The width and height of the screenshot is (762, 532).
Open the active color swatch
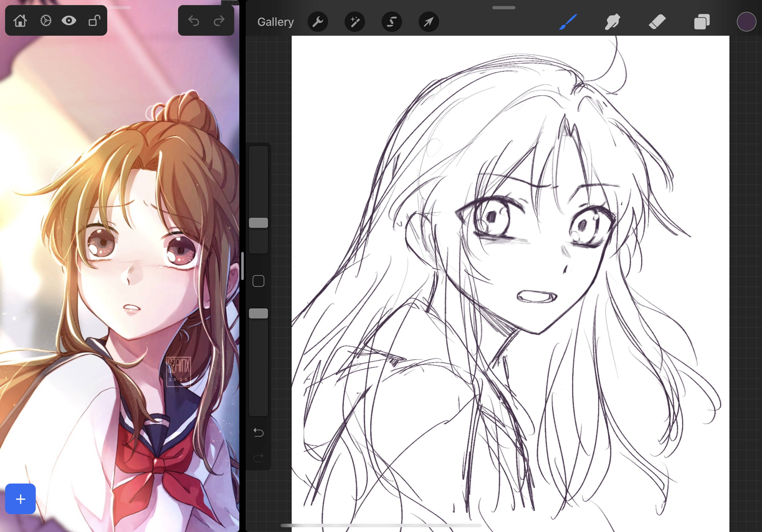(x=746, y=22)
